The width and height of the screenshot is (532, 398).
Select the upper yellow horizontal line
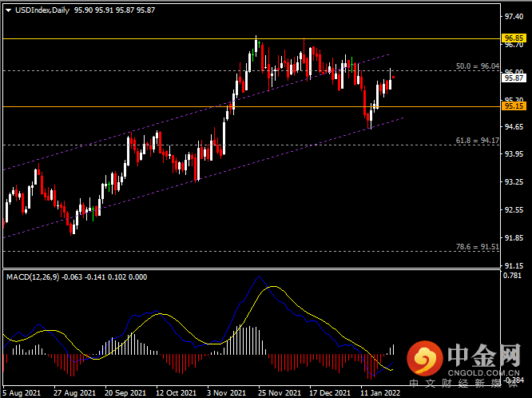(x=252, y=38)
